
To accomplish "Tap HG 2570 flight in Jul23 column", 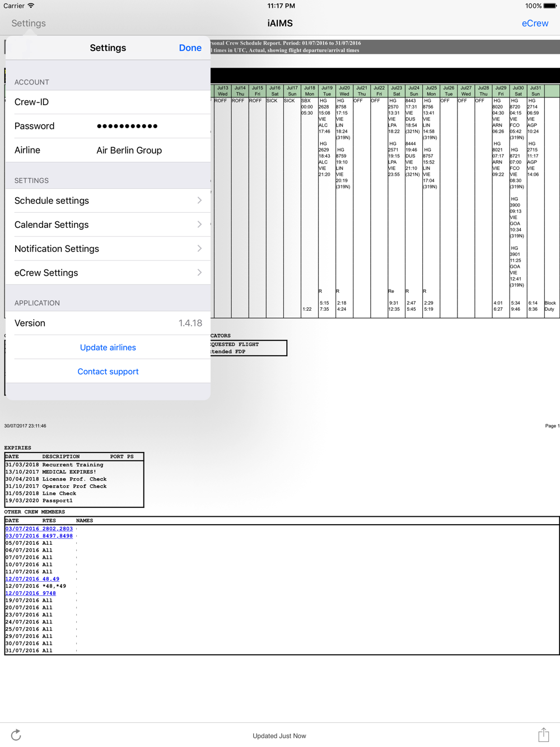I will (x=394, y=116).
